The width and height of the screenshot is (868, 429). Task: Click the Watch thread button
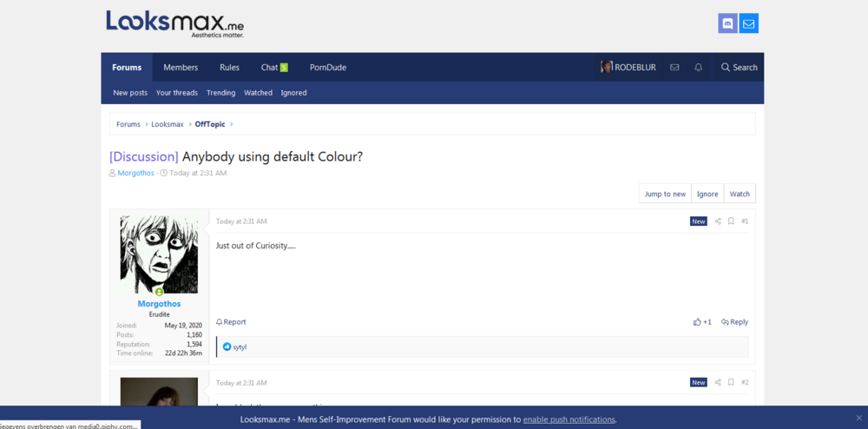[740, 194]
